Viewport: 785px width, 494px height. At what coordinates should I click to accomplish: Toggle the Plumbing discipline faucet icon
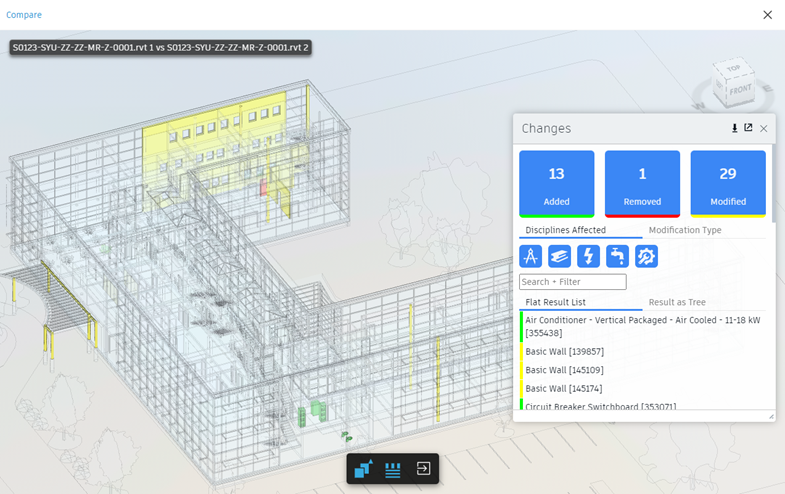click(x=617, y=256)
